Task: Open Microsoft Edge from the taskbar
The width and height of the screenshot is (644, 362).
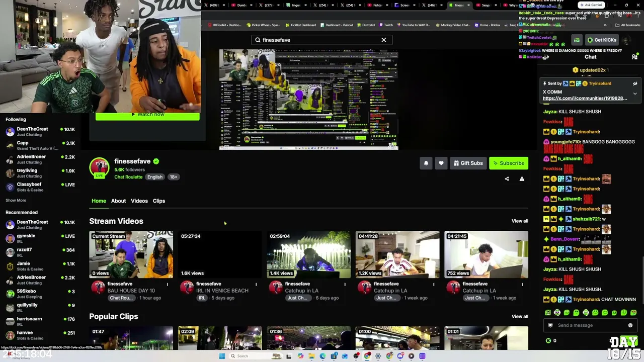Action: (323, 356)
